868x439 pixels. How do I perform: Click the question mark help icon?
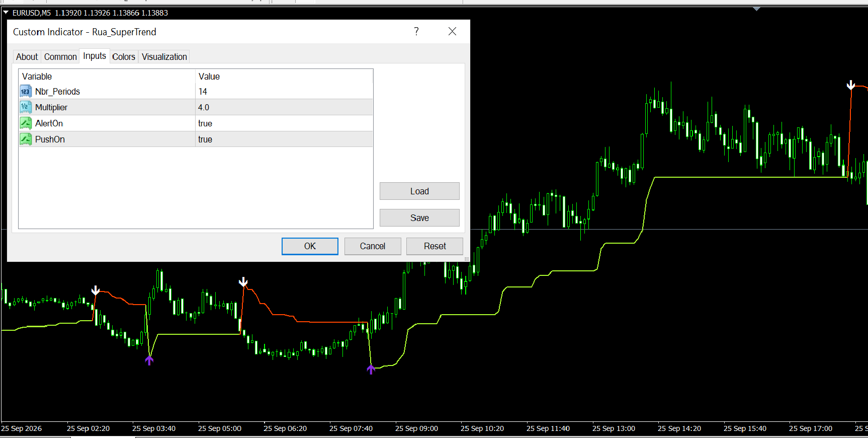pyautogui.click(x=416, y=31)
